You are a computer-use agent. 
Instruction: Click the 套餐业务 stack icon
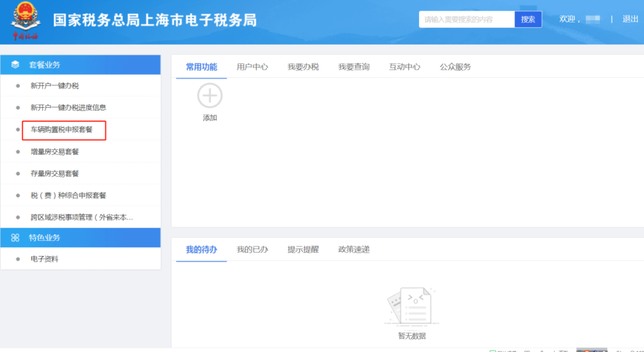(16, 65)
